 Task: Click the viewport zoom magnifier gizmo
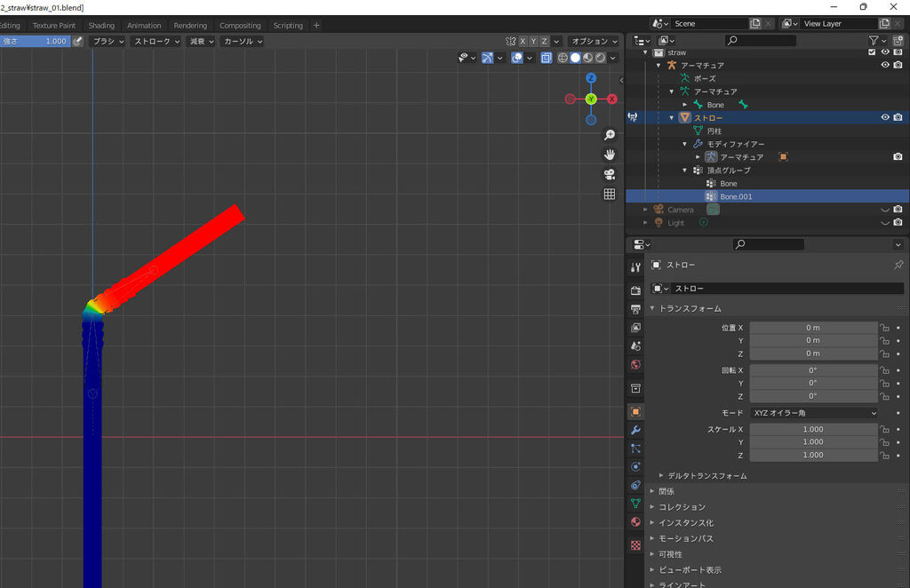pos(610,135)
